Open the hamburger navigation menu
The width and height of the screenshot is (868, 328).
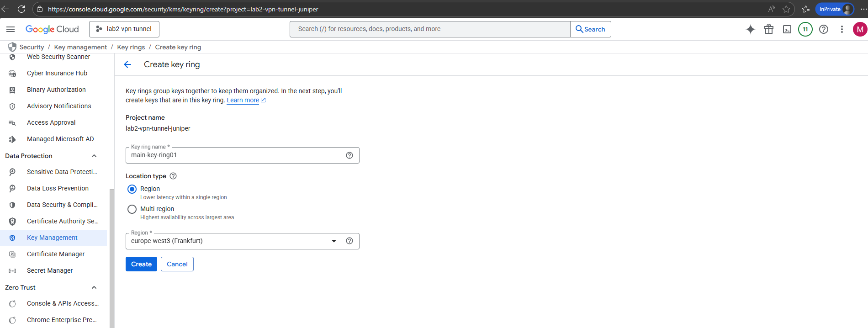[x=11, y=29]
